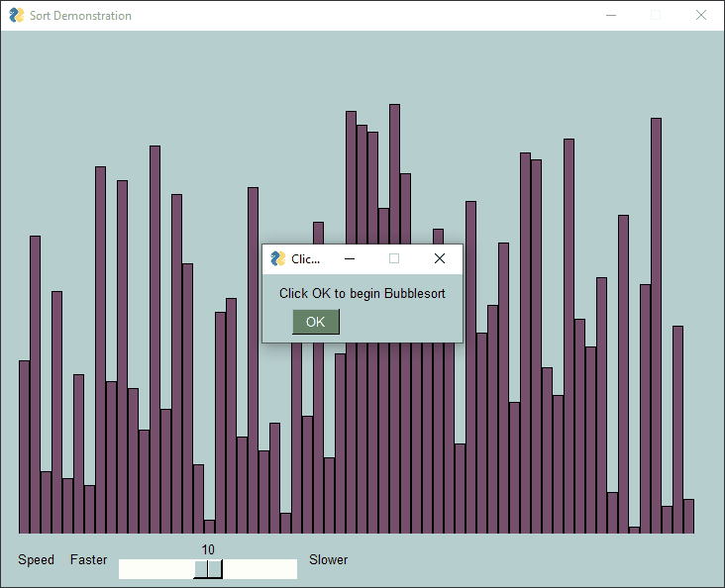725x588 pixels.
Task: Click the slider track left of the handle
Action: coord(155,568)
